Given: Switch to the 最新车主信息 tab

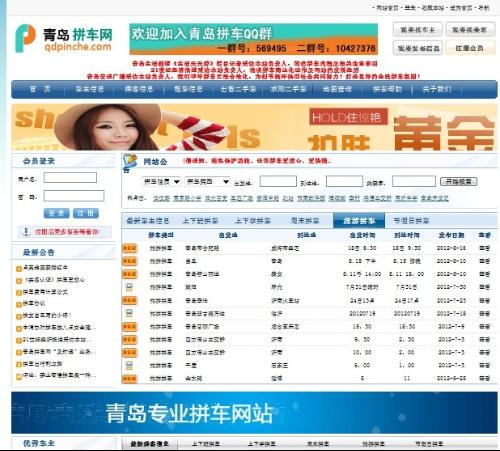Looking at the screenshot, I should [148, 221].
